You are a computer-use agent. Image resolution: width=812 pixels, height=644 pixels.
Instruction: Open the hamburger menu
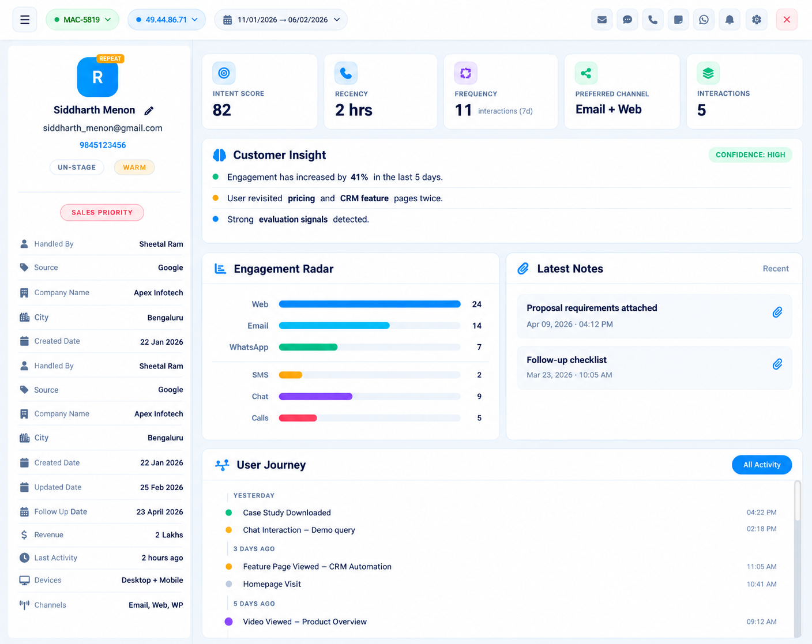tap(25, 20)
